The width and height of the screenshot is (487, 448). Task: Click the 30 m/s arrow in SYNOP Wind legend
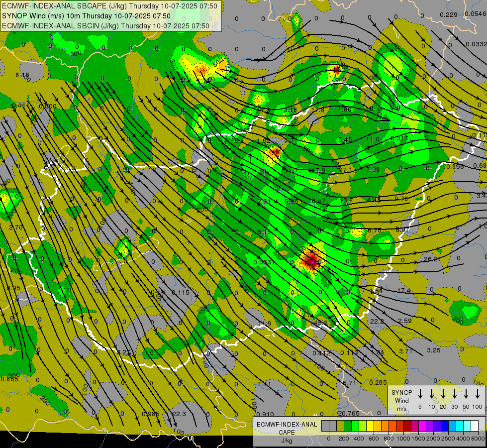click(454, 394)
